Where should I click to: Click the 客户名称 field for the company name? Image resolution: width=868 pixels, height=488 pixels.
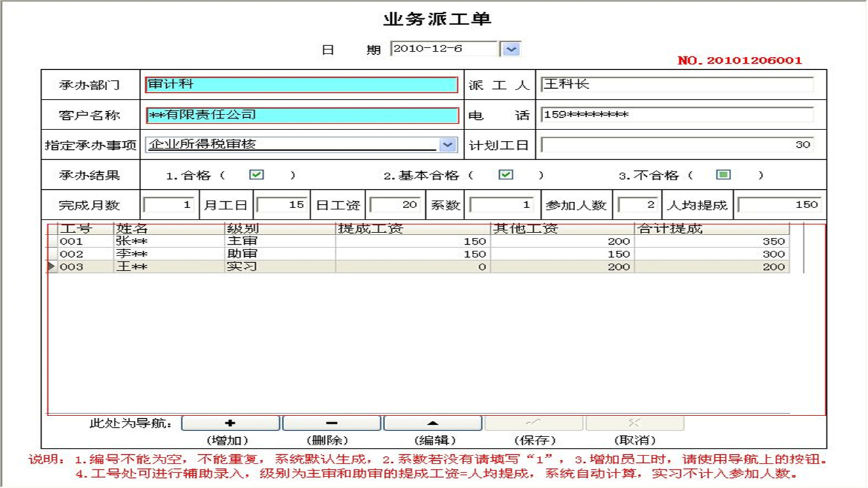click(x=302, y=114)
